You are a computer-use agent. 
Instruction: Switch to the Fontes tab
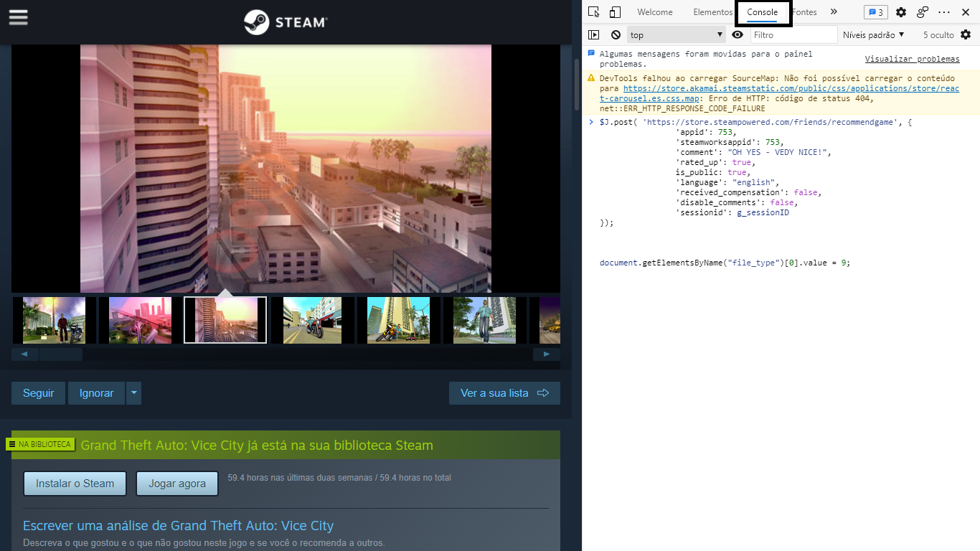coord(804,12)
